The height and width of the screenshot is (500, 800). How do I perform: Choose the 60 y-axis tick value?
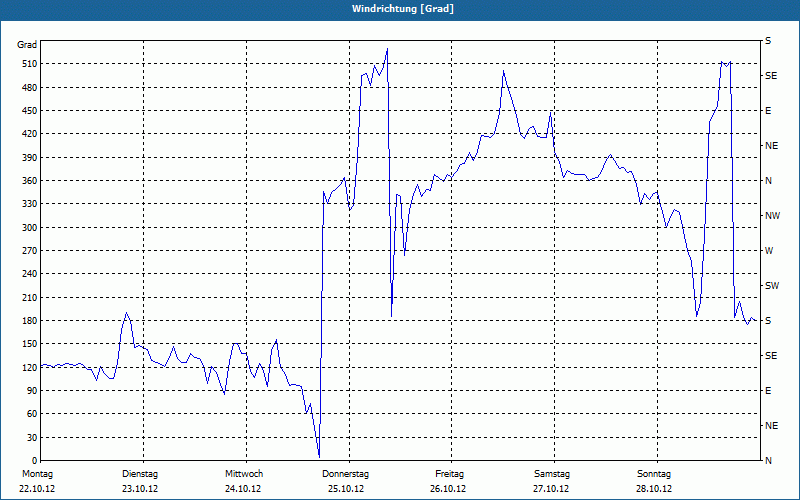[31, 414]
